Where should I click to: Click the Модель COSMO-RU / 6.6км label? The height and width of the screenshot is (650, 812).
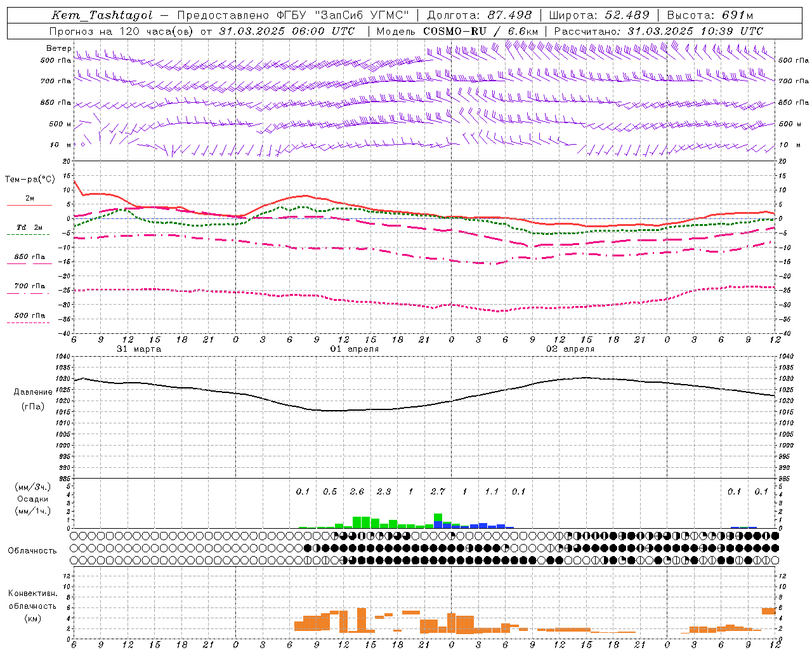point(457,31)
